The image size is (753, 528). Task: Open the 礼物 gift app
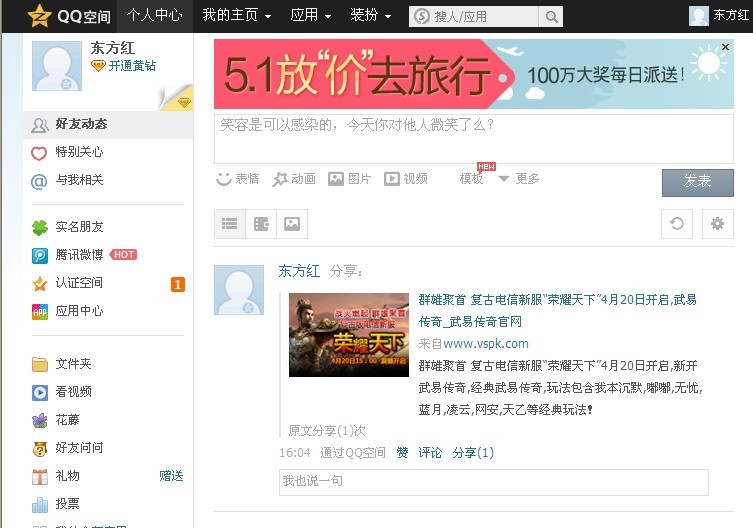coord(56,476)
